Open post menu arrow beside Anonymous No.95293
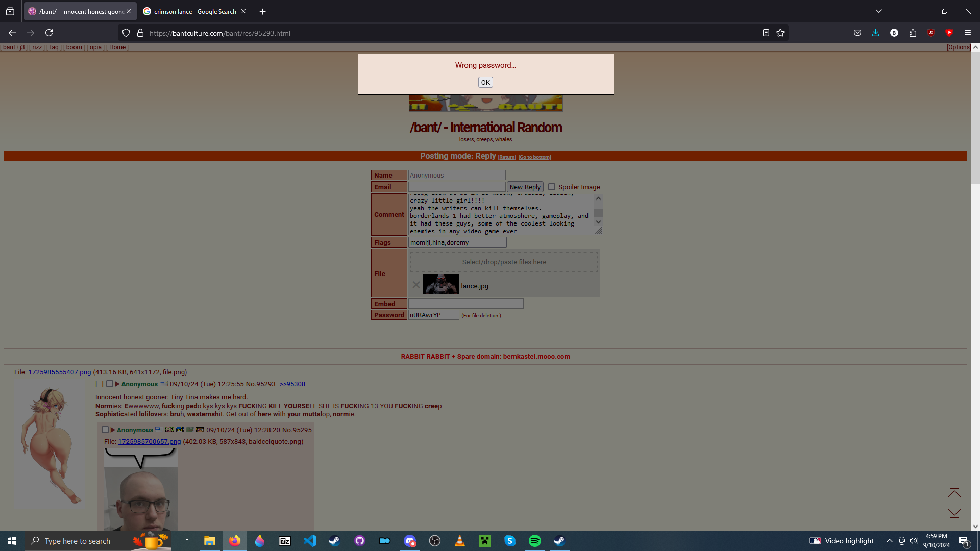 point(117,384)
